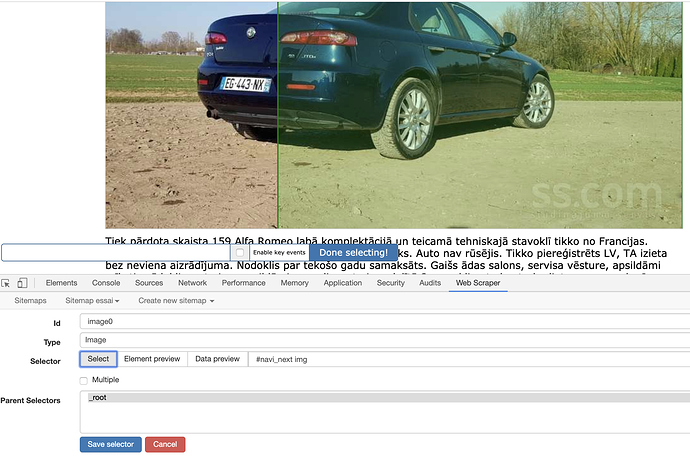Click the Select button for selector
Viewport: 690px width, 474px height.
(98, 359)
